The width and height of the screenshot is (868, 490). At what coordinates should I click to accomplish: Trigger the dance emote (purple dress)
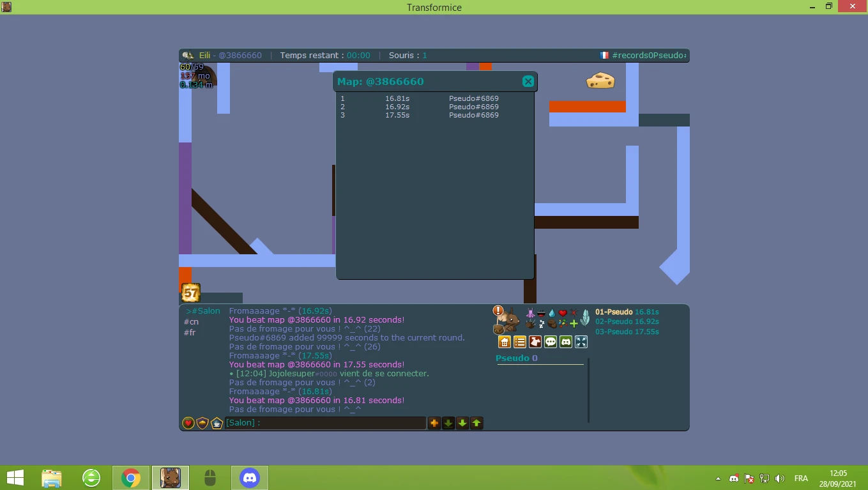[530, 313]
